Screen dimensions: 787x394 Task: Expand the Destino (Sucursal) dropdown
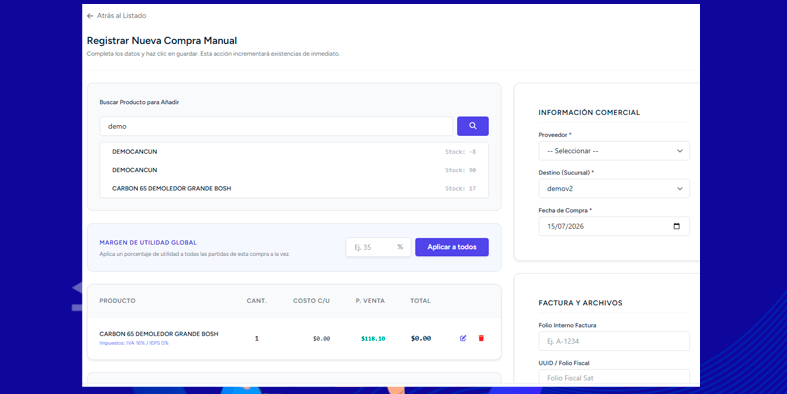tap(614, 189)
